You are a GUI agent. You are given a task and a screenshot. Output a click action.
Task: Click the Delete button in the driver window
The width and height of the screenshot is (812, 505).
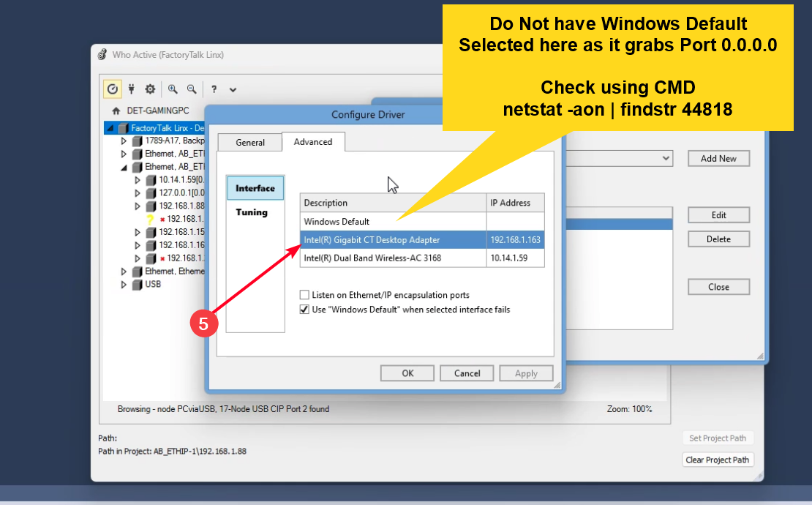point(719,239)
